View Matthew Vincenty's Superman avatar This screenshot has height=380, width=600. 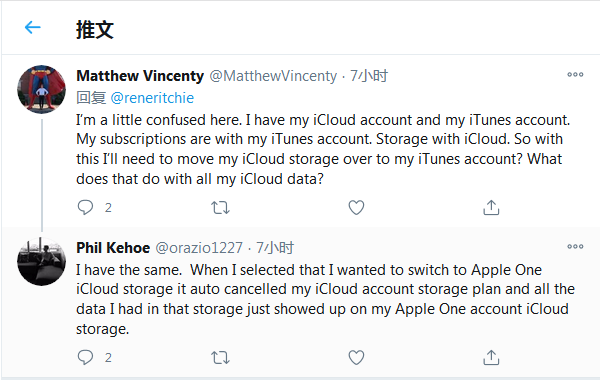coord(41,89)
